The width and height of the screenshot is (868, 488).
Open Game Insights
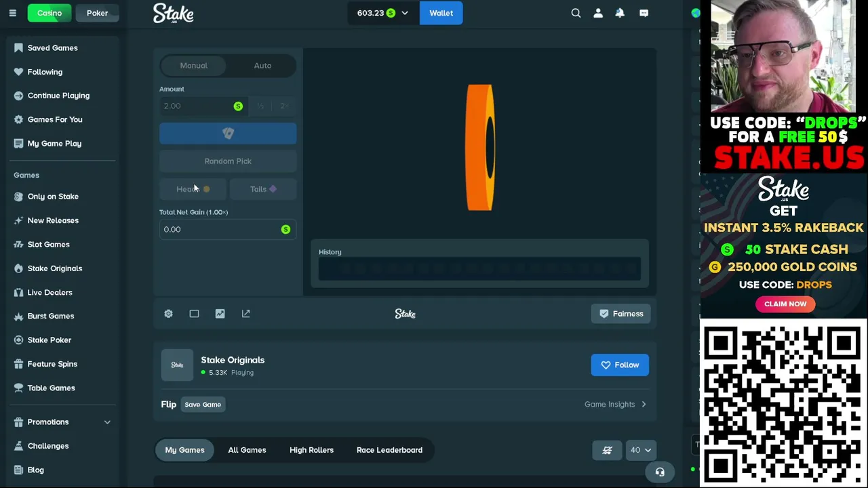(x=615, y=405)
